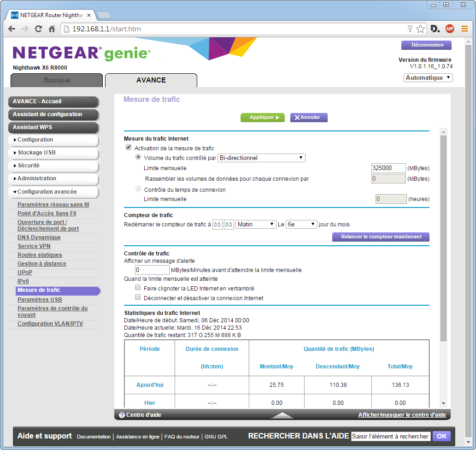Click the Limite mensuelle MBytes input field
The width and height of the screenshot is (476, 450).
coord(388,168)
